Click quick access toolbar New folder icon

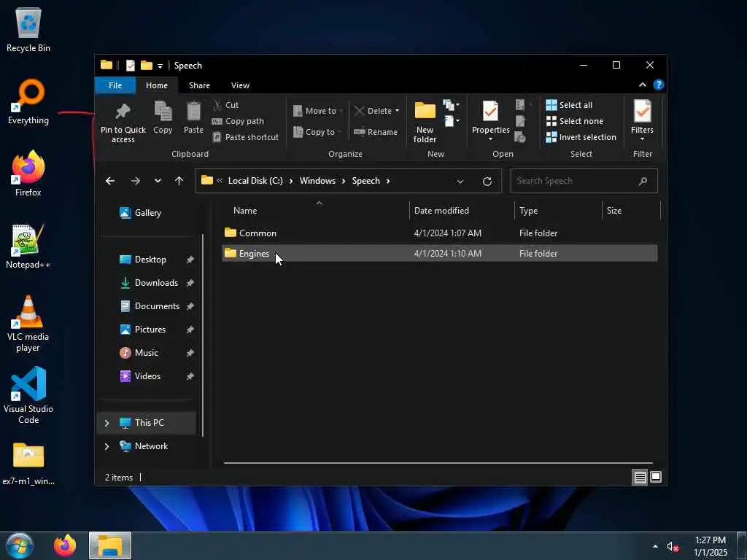tap(147, 65)
